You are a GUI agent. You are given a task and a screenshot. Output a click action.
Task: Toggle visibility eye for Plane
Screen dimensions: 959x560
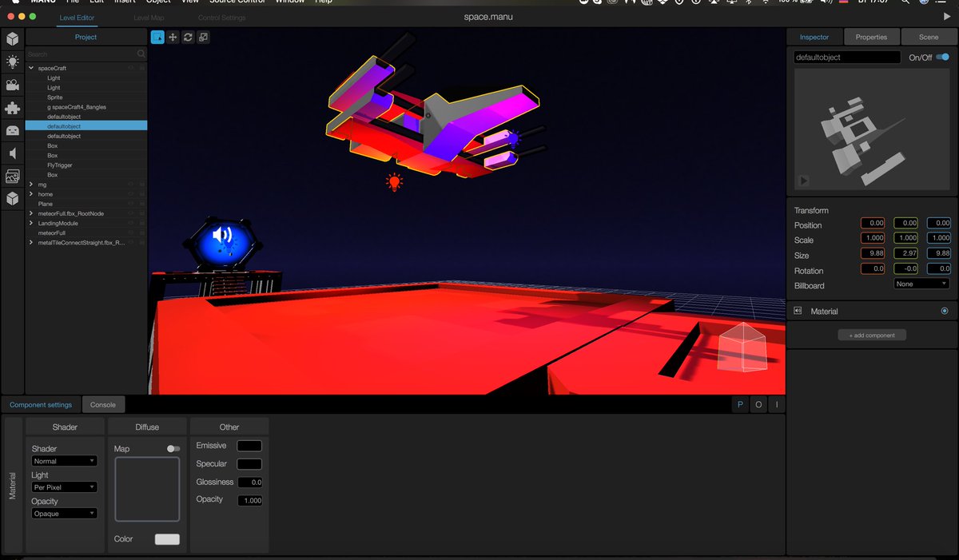tap(130, 204)
